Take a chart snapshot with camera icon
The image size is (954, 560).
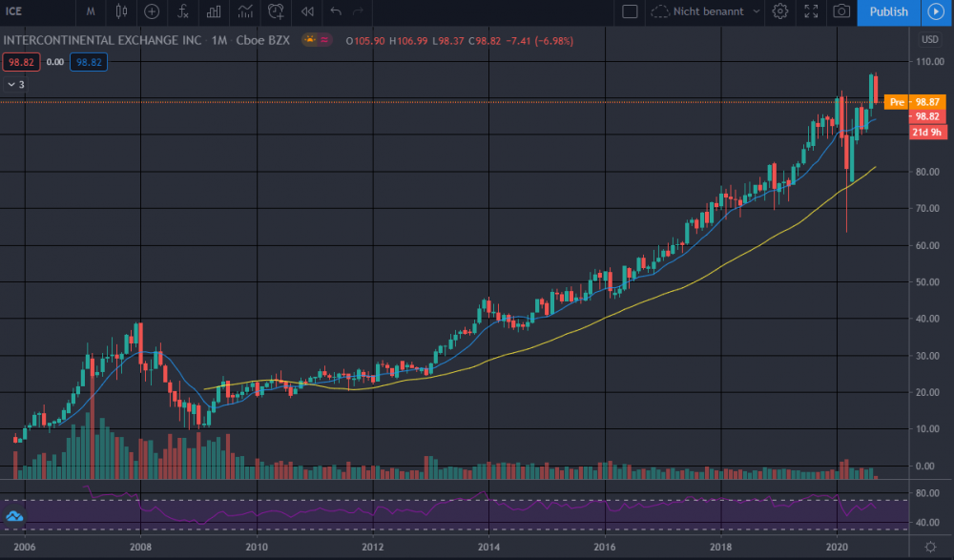pos(841,11)
